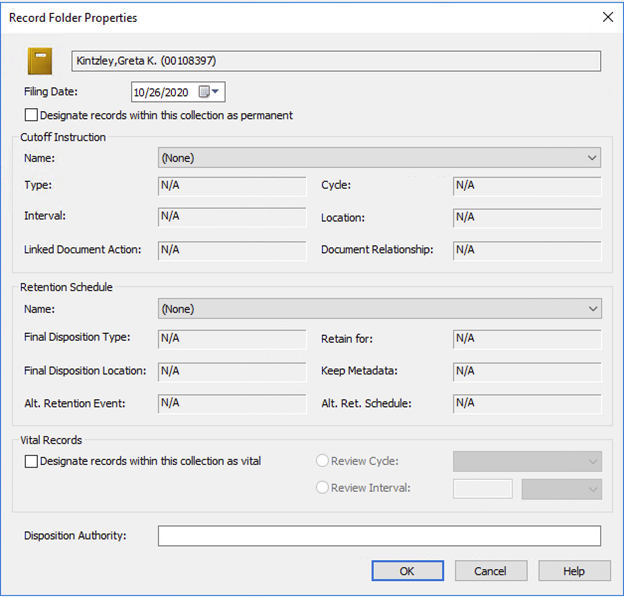Screen dimensions: 624x598
Task: Click the folder name field Kintzley, Greta K.
Action: point(336,61)
